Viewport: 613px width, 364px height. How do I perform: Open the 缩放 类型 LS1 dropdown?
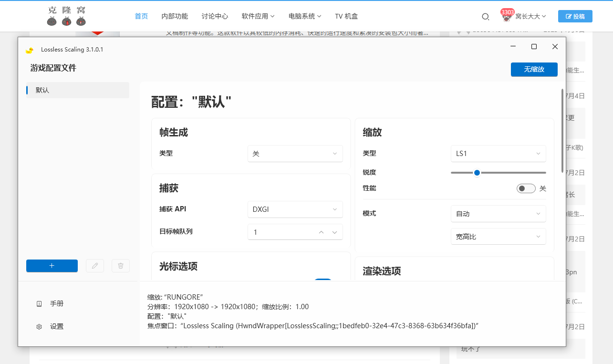point(498,154)
